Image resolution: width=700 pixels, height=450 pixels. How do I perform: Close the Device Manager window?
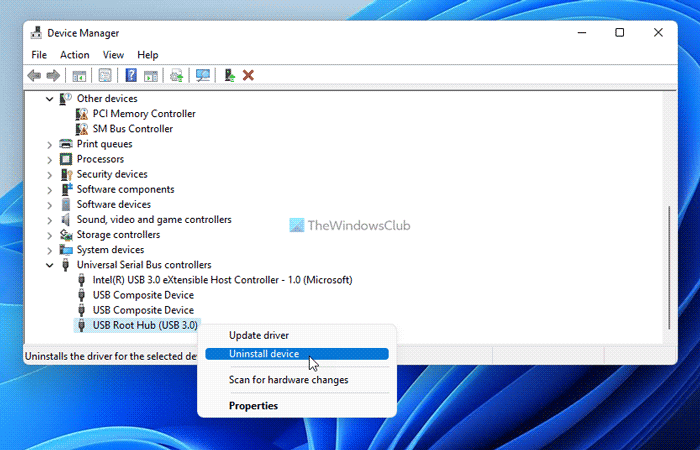coord(658,33)
